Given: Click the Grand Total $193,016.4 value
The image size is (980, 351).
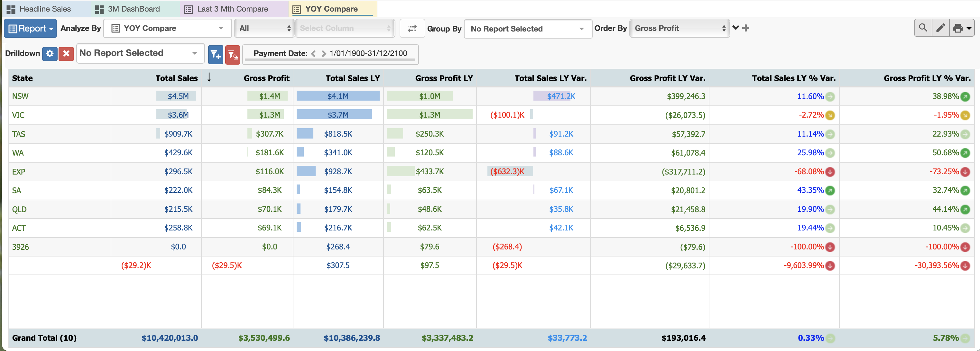Looking at the screenshot, I should (683, 338).
